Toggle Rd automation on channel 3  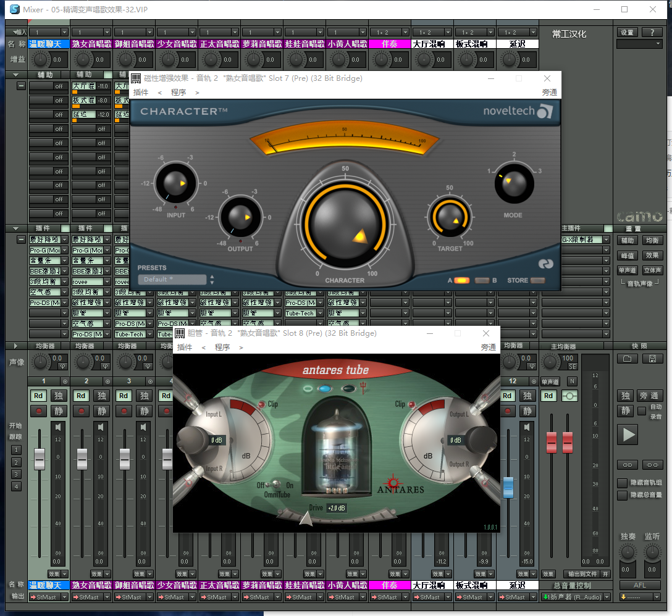124,396
